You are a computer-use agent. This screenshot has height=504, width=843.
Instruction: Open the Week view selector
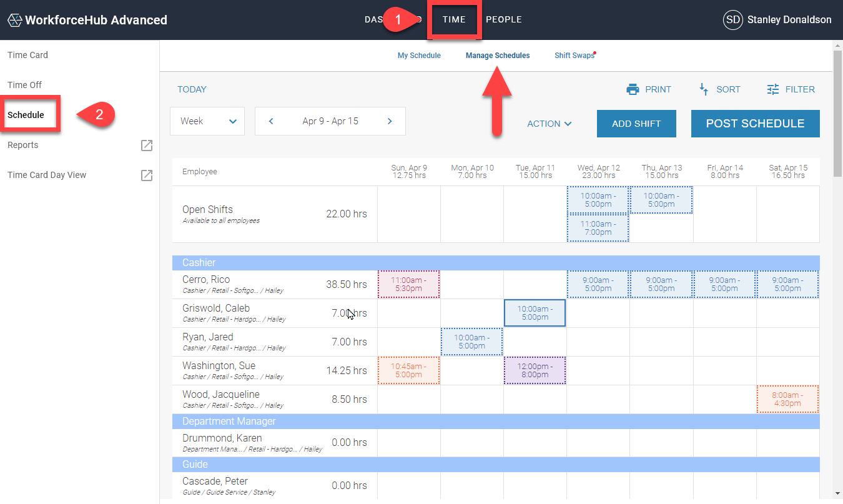[x=207, y=121]
